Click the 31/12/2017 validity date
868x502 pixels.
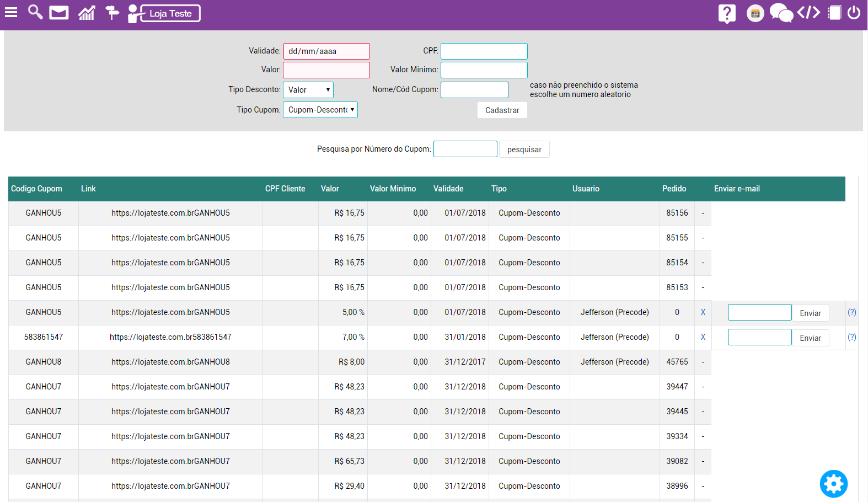pos(465,362)
